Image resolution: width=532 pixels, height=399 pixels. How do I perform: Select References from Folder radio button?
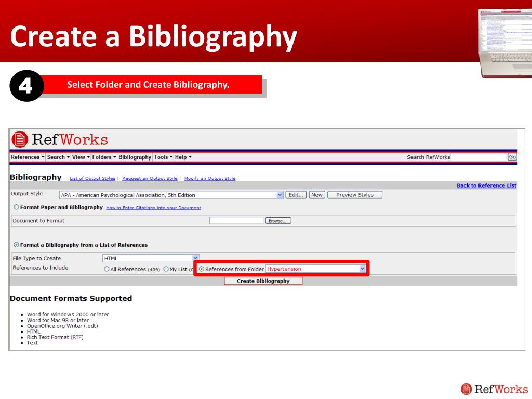[x=202, y=269]
